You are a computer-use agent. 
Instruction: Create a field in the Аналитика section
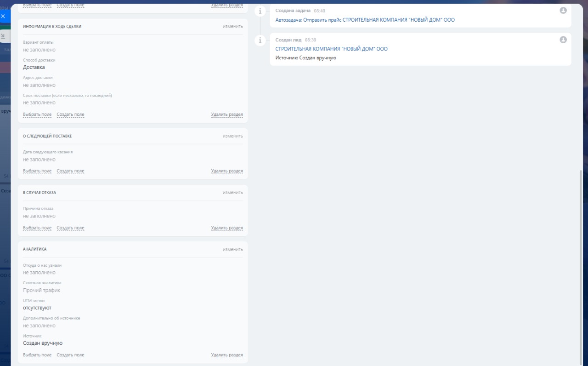(x=70, y=355)
